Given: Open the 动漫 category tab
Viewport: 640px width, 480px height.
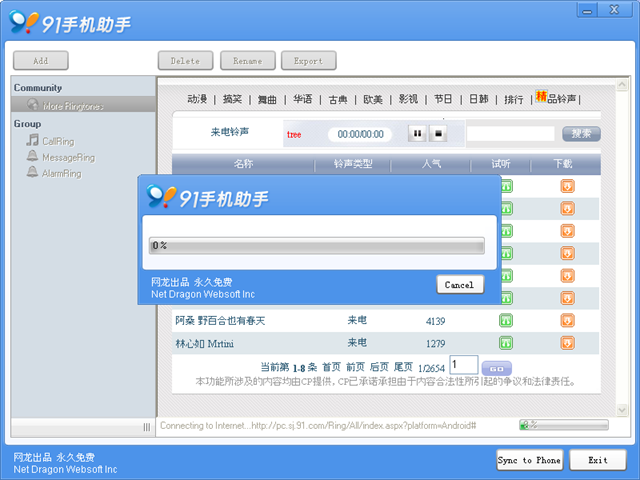Looking at the screenshot, I should (x=197, y=99).
